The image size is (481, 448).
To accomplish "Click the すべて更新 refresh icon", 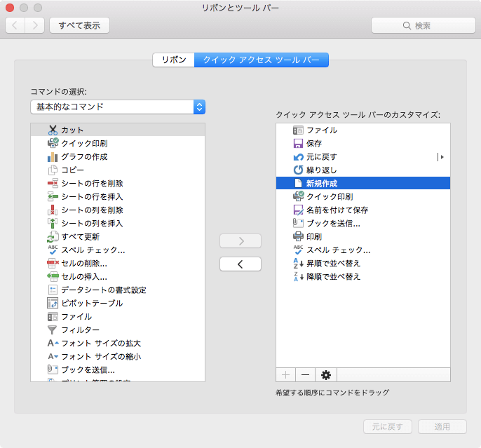I will coord(53,237).
